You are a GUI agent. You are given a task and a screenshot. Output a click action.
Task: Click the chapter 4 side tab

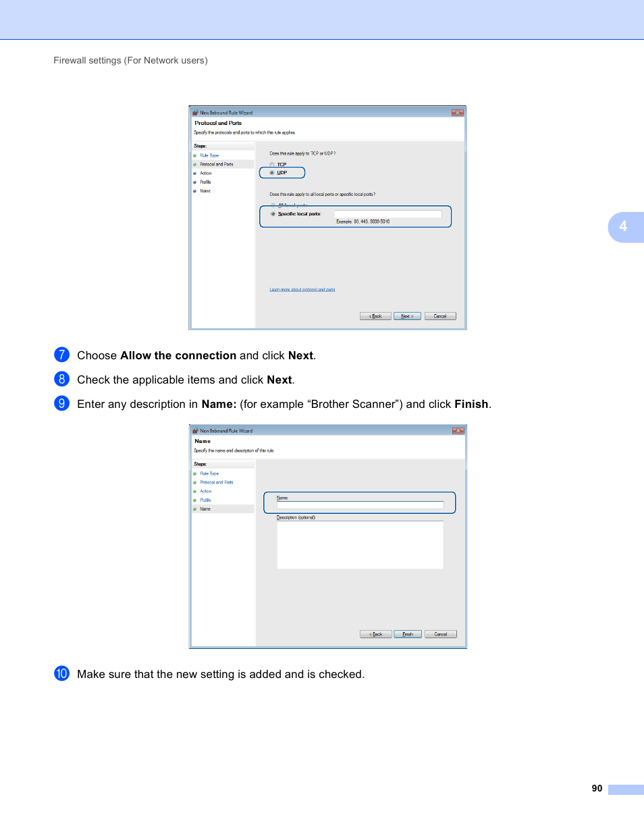click(x=625, y=227)
